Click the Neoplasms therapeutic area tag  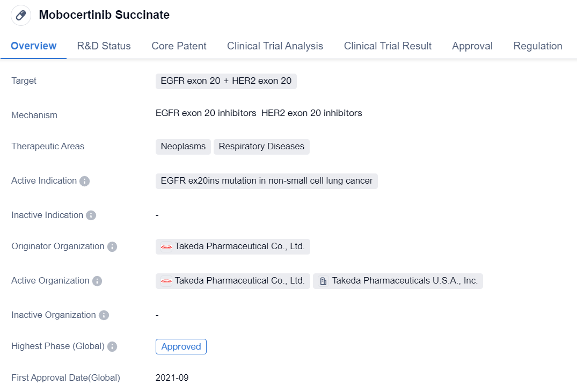coord(183,147)
